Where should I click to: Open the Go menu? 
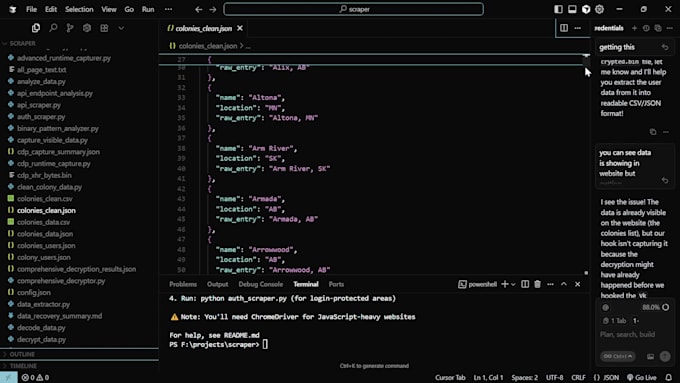(129, 9)
